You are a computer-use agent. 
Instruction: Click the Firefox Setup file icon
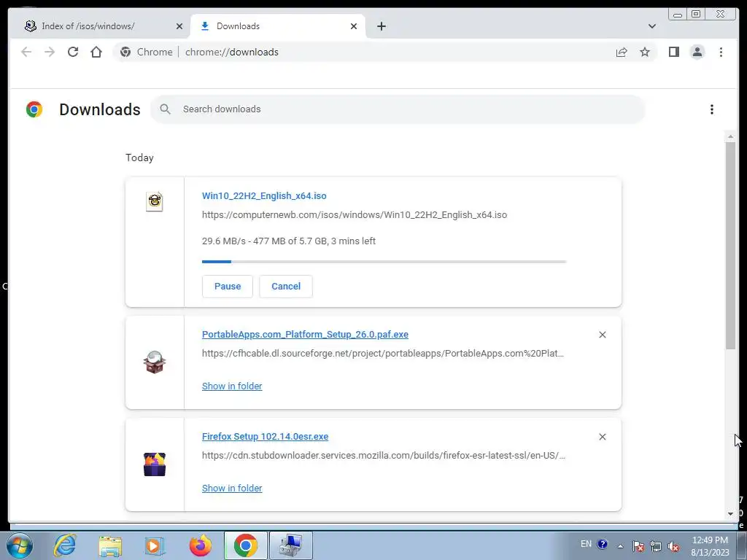155,464
